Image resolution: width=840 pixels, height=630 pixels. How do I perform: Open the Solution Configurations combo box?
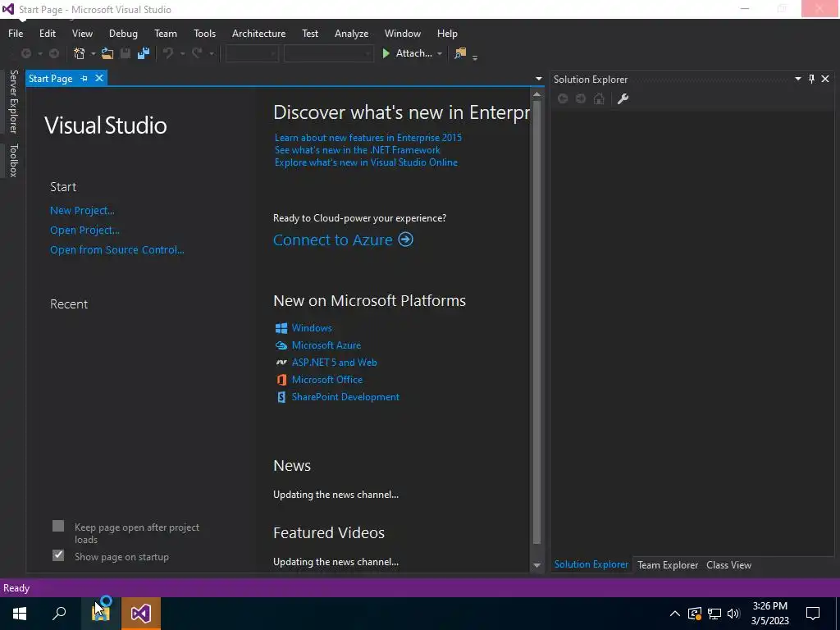tap(252, 53)
